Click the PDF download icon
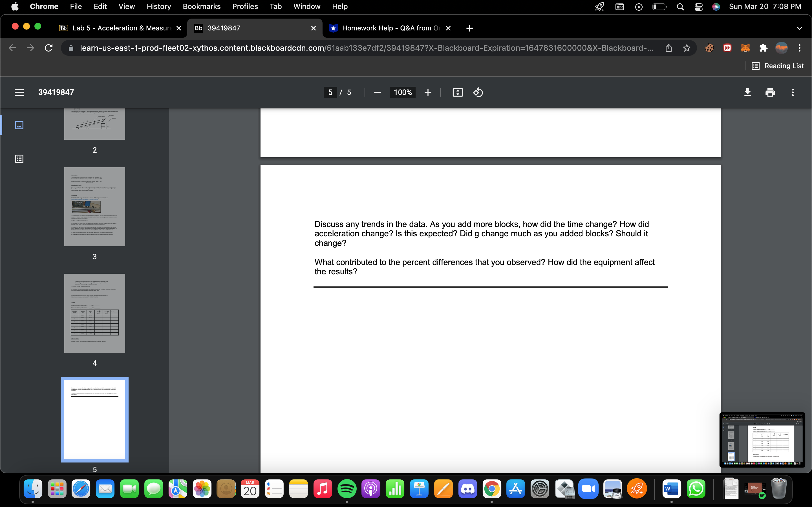This screenshot has height=507, width=812. pyautogui.click(x=747, y=92)
